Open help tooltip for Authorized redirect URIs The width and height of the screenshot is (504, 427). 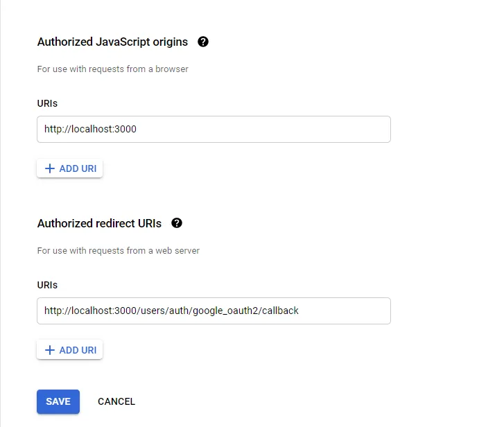coord(177,223)
